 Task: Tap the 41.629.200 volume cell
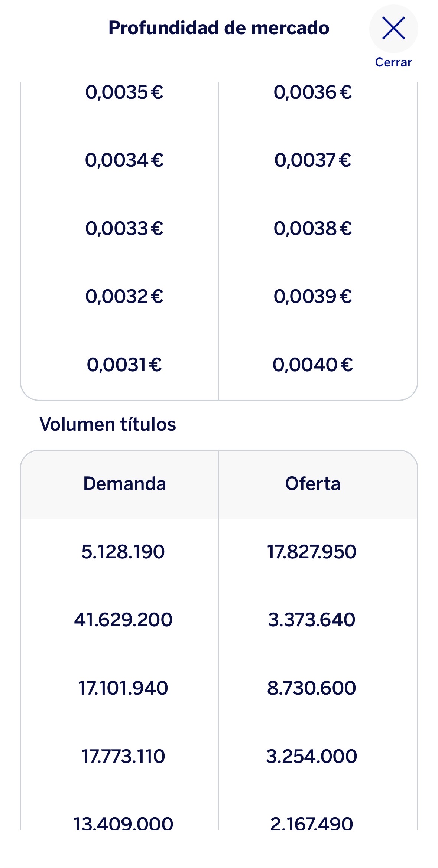(123, 620)
